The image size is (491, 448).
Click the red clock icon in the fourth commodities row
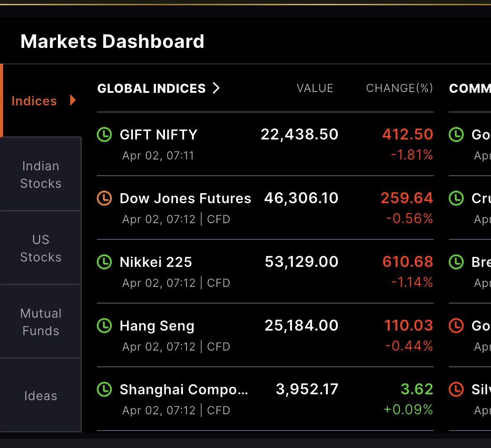pyautogui.click(x=456, y=326)
